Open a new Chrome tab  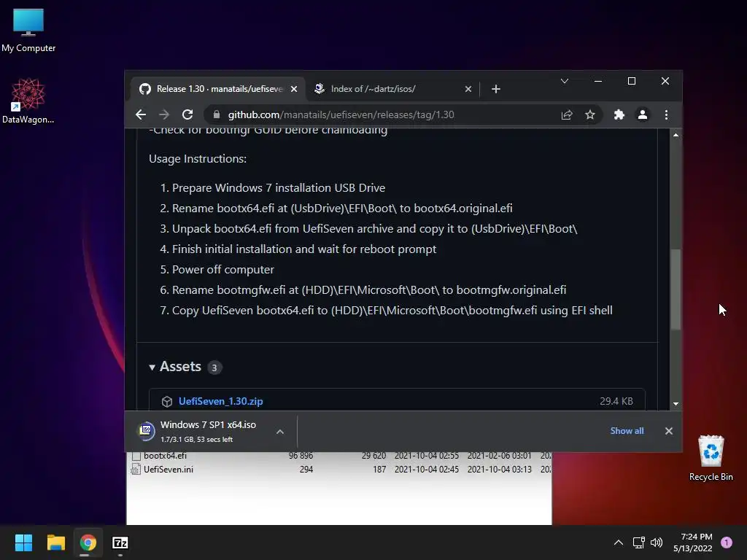[x=495, y=89]
